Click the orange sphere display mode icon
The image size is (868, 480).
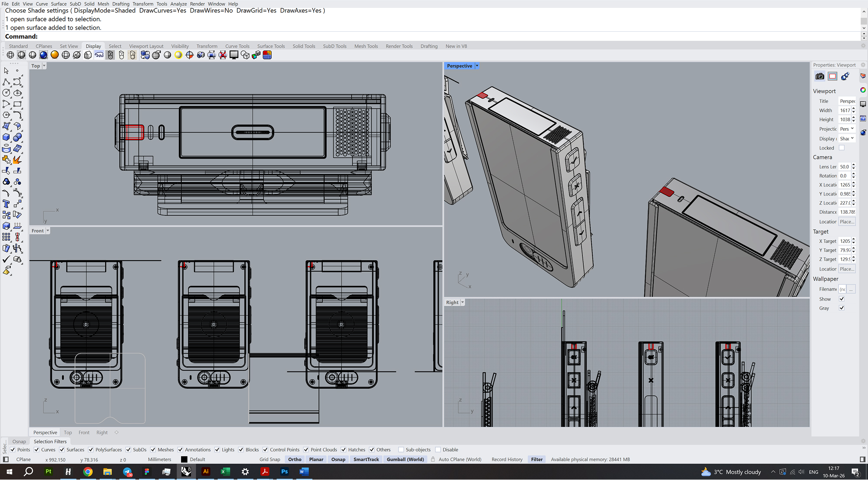55,55
